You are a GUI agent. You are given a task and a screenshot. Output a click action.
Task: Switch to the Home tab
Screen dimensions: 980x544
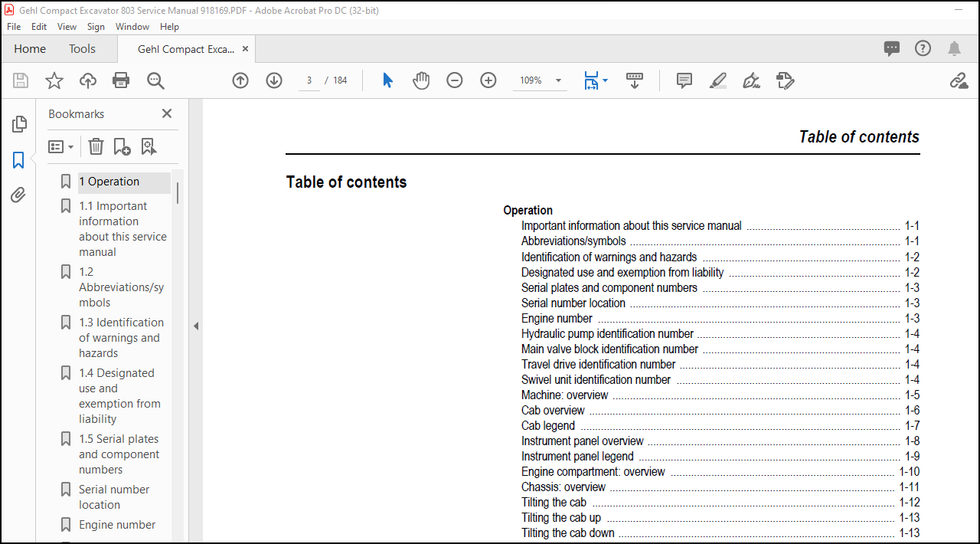click(x=30, y=48)
